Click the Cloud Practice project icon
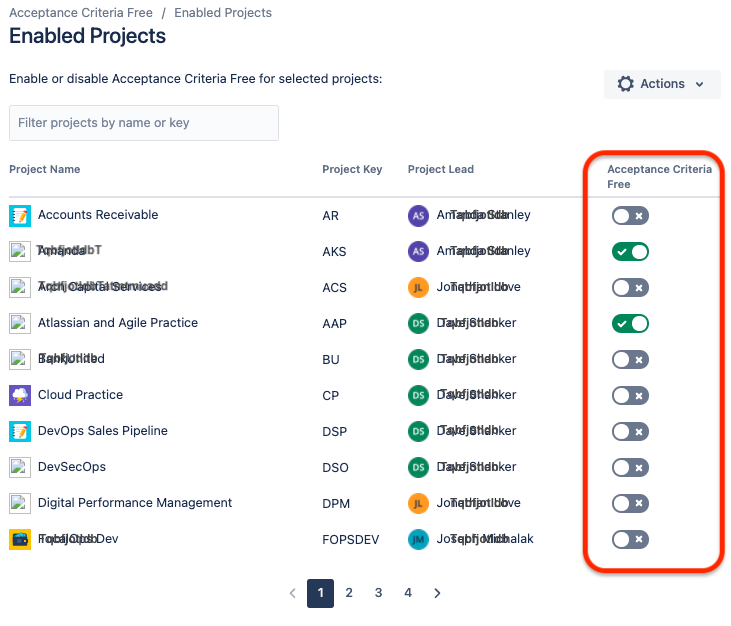731x626 pixels. [x=20, y=395]
